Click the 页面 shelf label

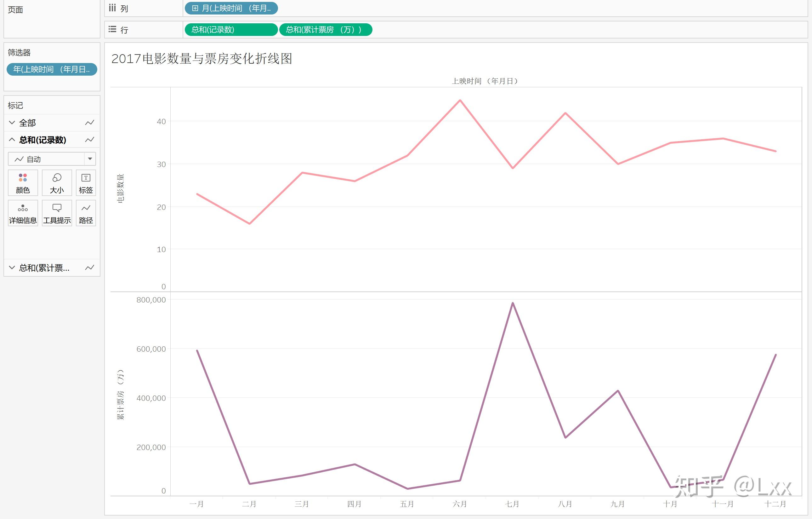pyautogui.click(x=15, y=10)
